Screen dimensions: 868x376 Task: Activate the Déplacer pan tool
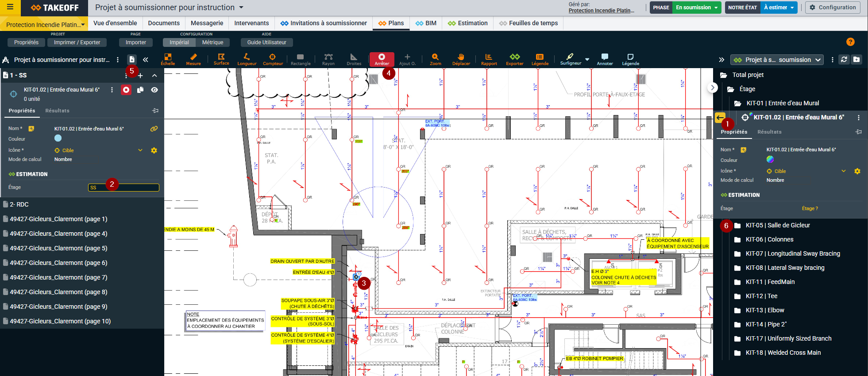point(461,59)
